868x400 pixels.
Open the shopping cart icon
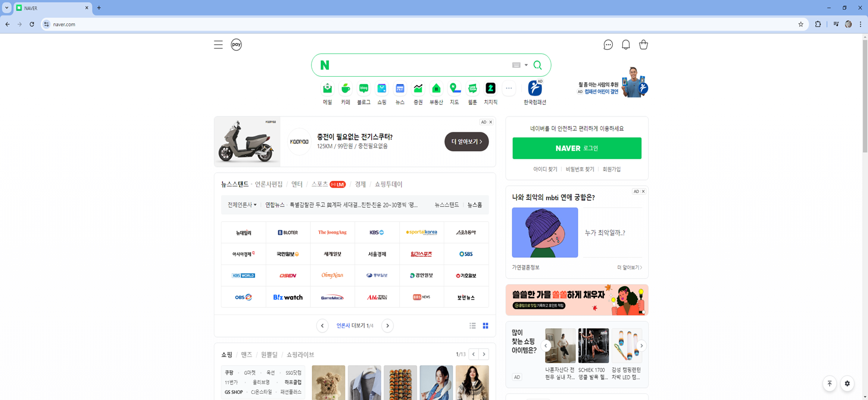pyautogui.click(x=643, y=45)
